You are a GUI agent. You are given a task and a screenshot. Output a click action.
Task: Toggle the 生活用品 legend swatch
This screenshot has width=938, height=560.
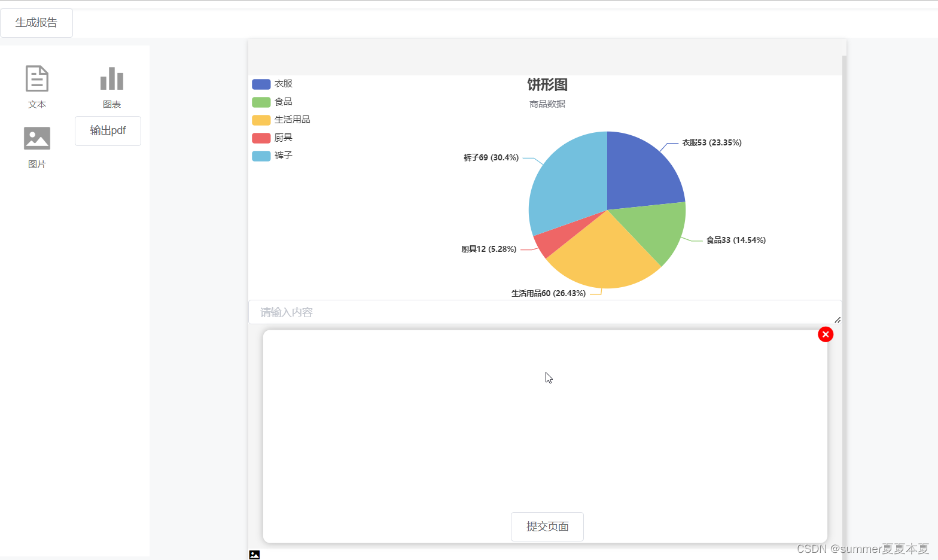[x=261, y=120]
